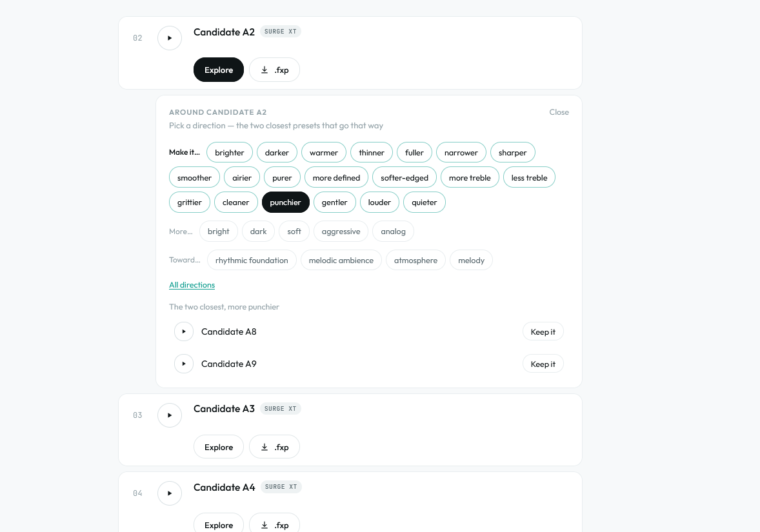Toggle Explore for Candidate A2
This screenshot has width=760, height=532.
[x=219, y=70]
